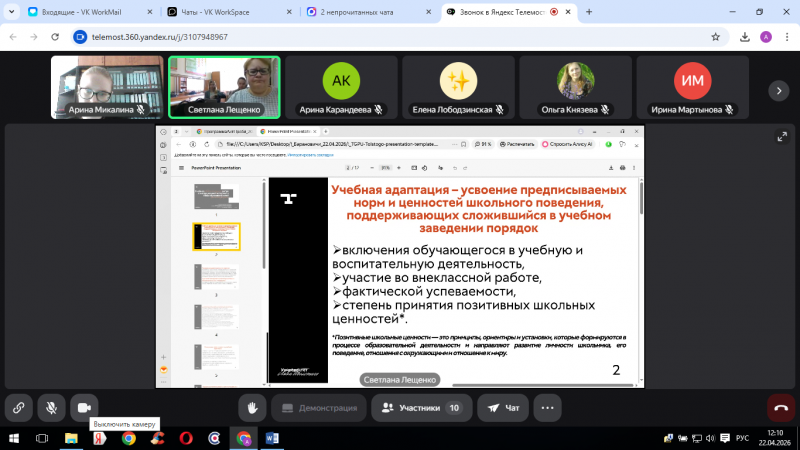Raise hand in the meeting

pos(253,407)
